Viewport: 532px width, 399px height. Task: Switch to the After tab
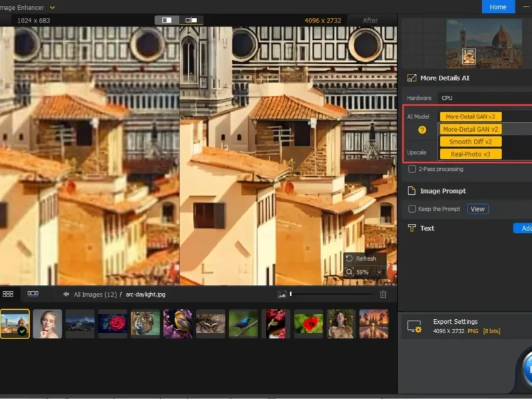(x=370, y=21)
